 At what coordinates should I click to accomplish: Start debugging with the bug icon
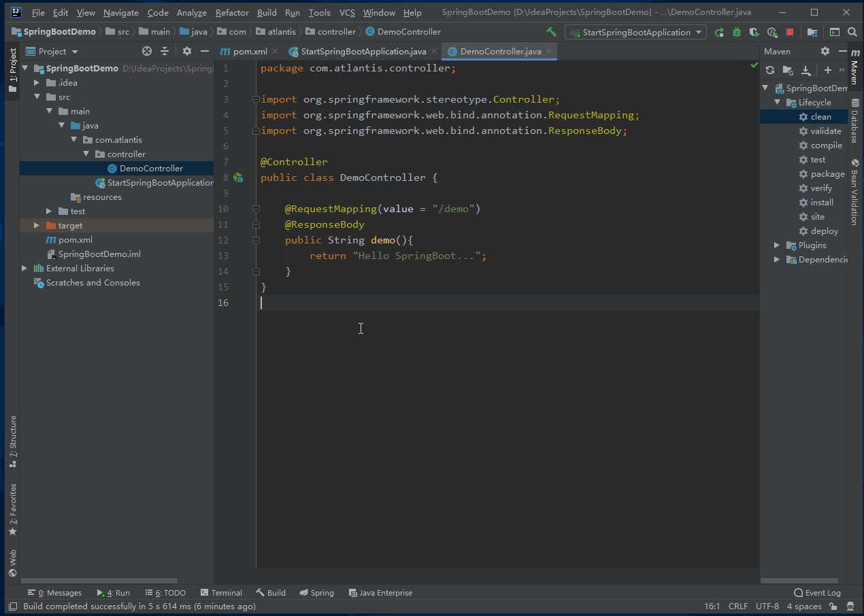[737, 32]
